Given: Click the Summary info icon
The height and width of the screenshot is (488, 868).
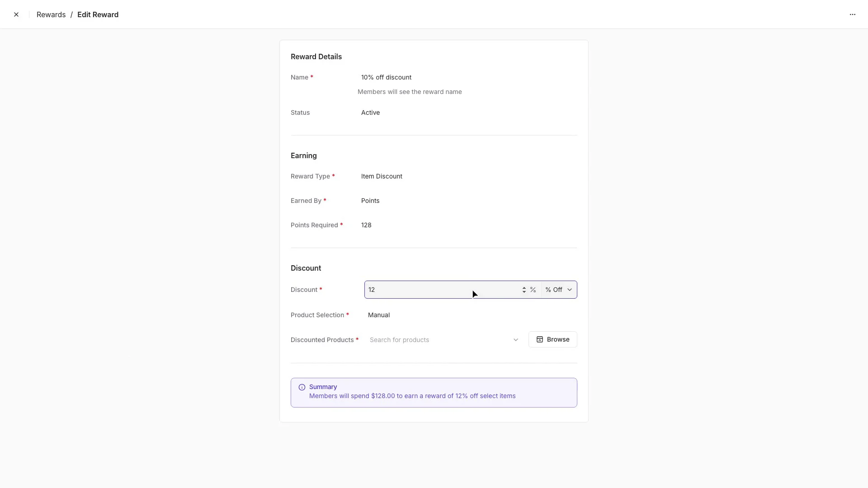Looking at the screenshot, I should pyautogui.click(x=302, y=387).
